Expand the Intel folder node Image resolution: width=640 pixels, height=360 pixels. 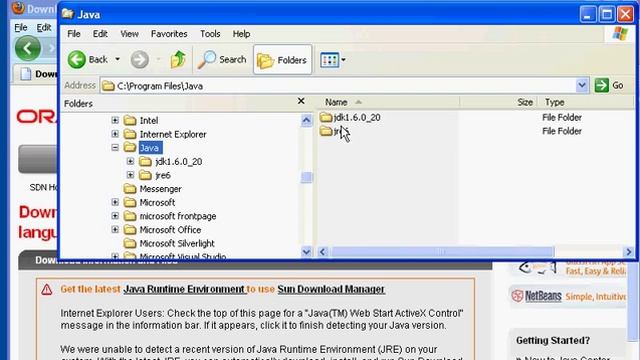(x=115, y=120)
